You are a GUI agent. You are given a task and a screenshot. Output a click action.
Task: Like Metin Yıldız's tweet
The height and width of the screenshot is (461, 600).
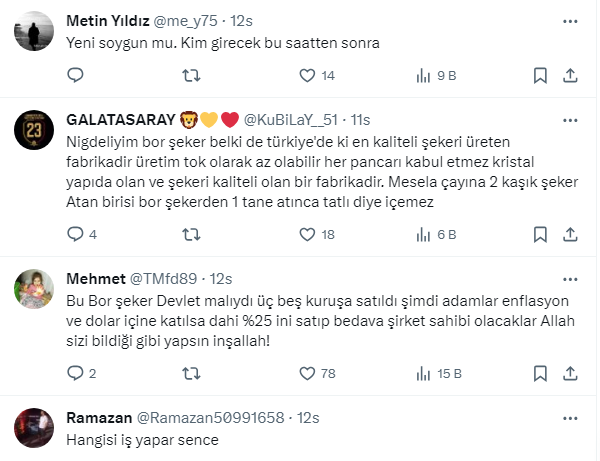[308, 75]
